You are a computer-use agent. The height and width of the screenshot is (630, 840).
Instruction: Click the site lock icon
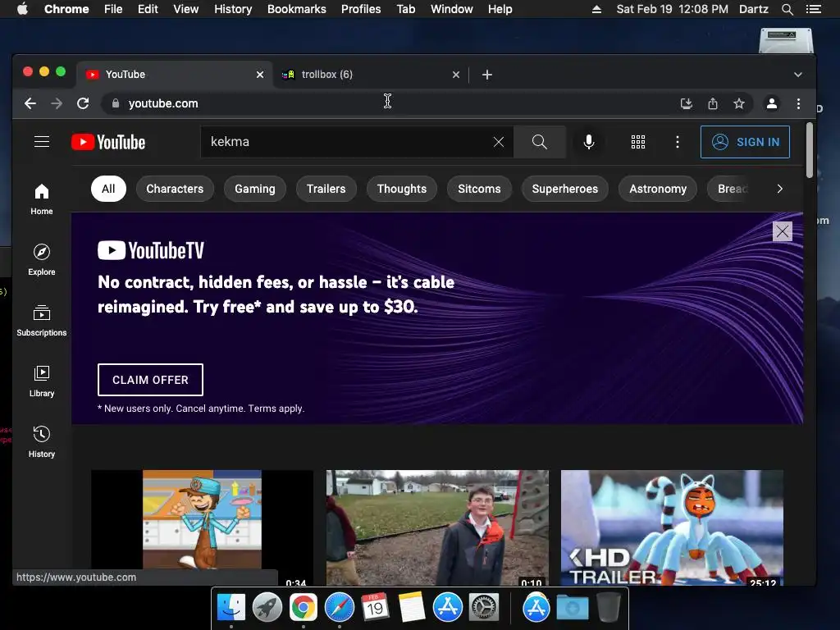pyautogui.click(x=115, y=103)
